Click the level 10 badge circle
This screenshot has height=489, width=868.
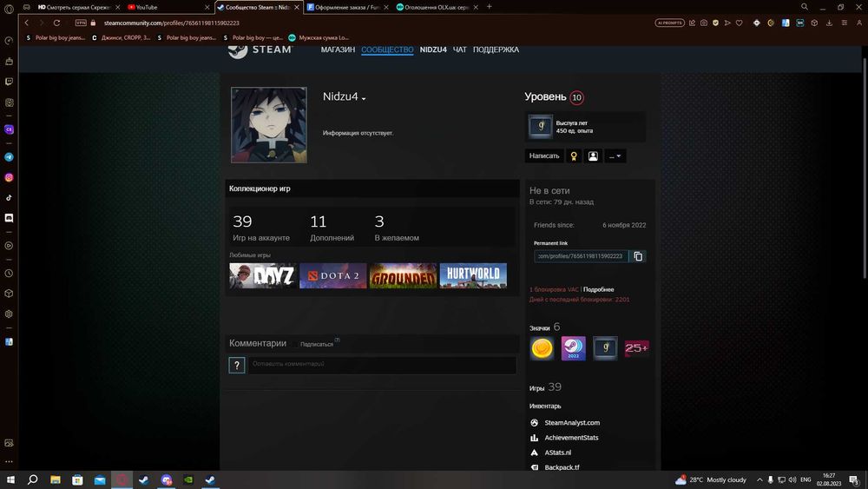pos(576,97)
